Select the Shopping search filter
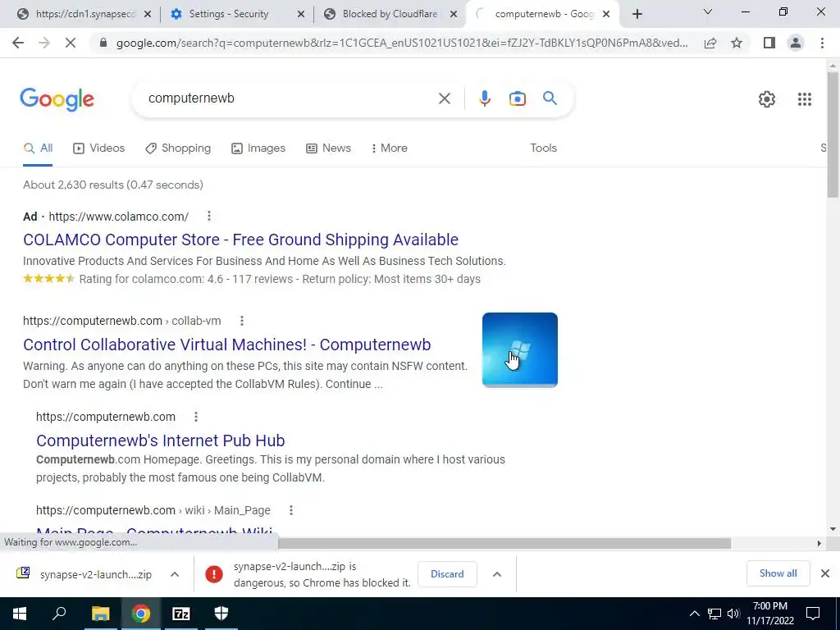The height and width of the screenshot is (630, 840). [x=178, y=148]
